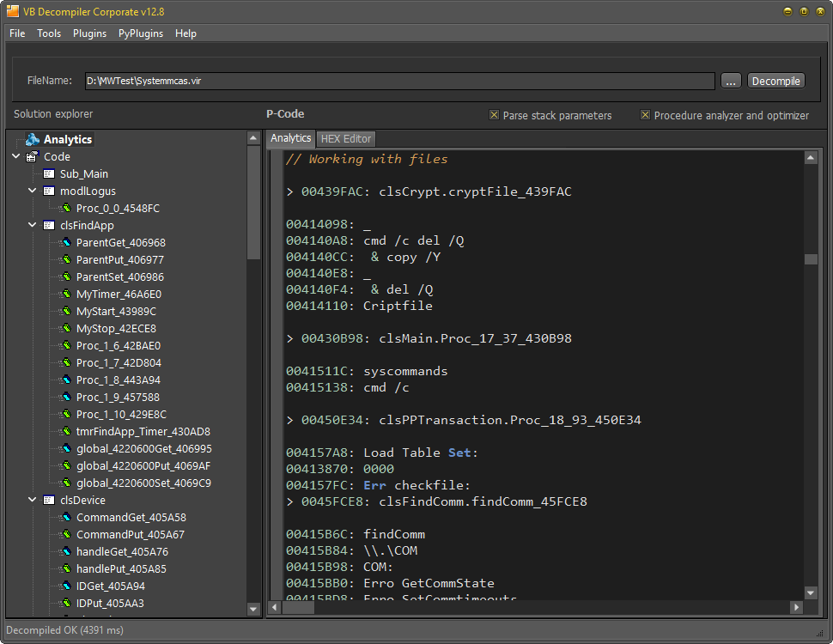Click the browse "..." button
This screenshot has height=644, width=833.
click(731, 81)
